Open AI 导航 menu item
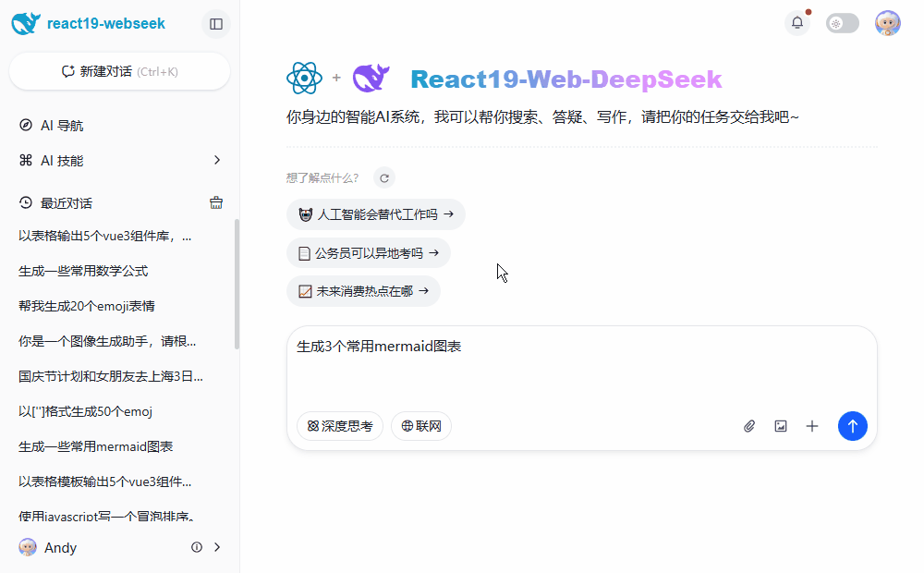Image resolution: width=924 pixels, height=573 pixels. [x=119, y=125]
